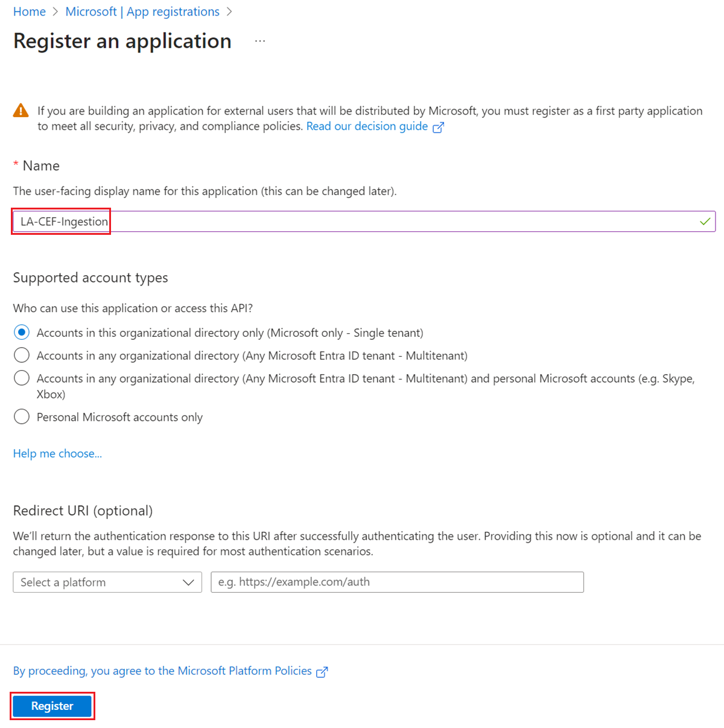Select accounts in this organizational directory only
The height and width of the screenshot is (728, 724).
tap(22, 332)
